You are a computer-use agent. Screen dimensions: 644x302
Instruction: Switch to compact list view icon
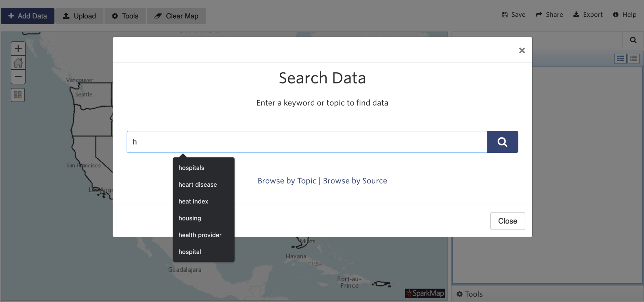pos(634,59)
